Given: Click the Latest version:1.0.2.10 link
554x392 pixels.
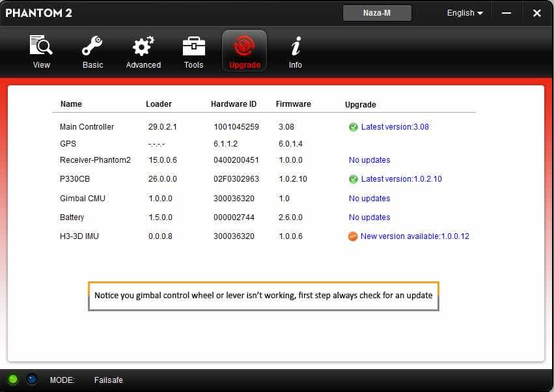Looking at the screenshot, I should click(402, 179).
